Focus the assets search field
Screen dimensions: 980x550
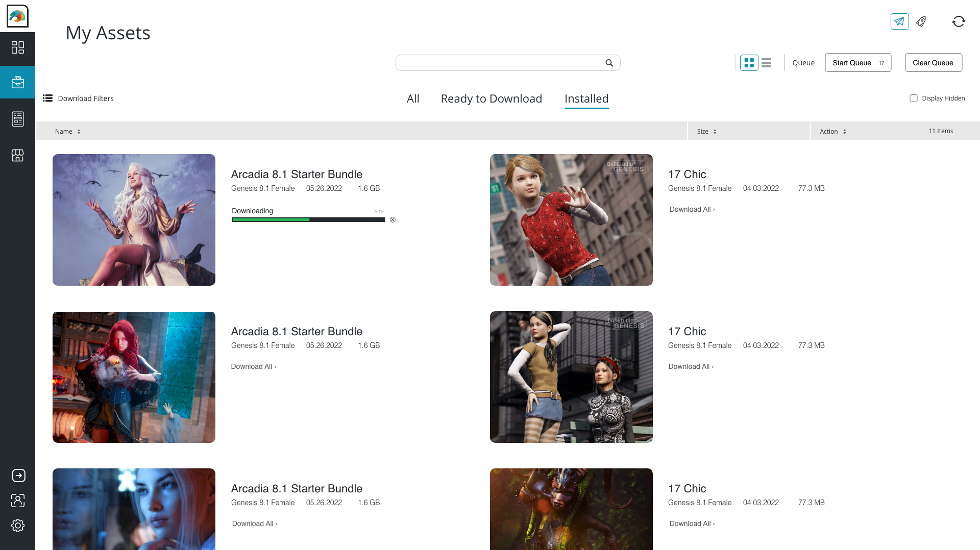pyautogui.click(x=508, y=63)
